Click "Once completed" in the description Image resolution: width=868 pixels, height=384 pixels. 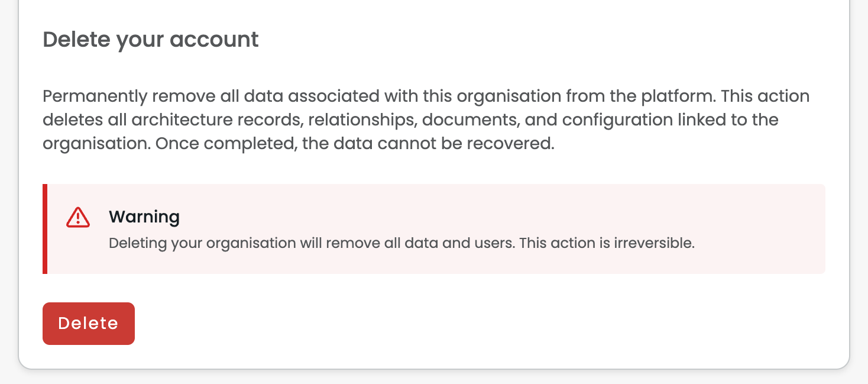click(x=225, y=144)
